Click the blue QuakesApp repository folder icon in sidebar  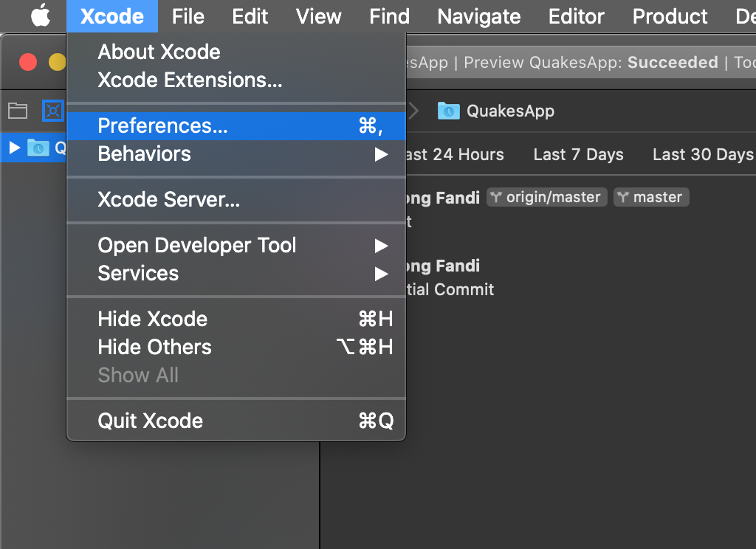click(x=38, y=147)
